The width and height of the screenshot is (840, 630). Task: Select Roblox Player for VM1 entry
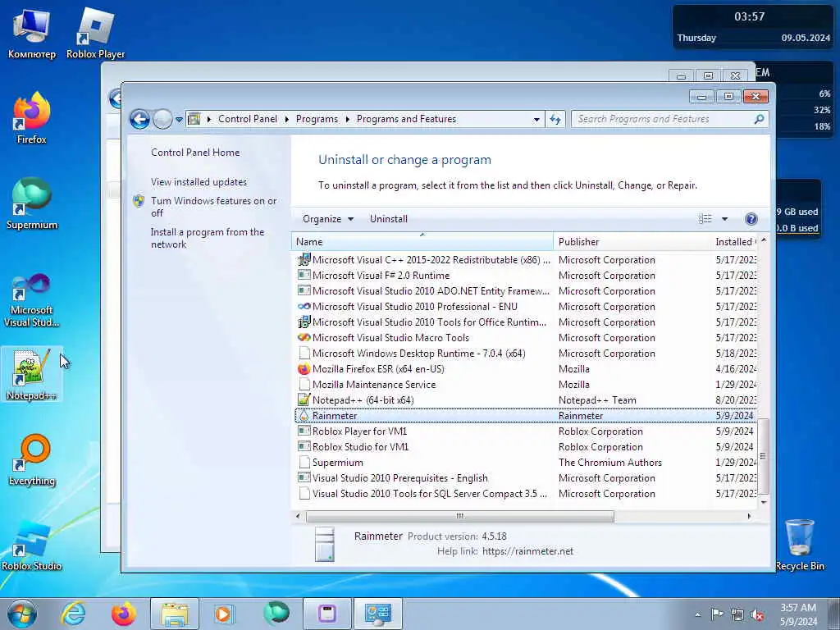[525, 431]
